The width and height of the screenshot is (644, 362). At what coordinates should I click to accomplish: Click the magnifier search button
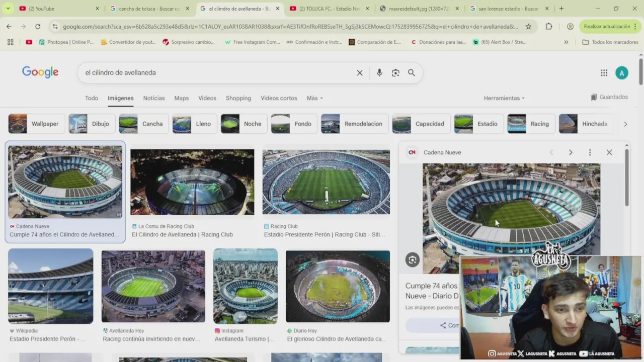(412, 73)
